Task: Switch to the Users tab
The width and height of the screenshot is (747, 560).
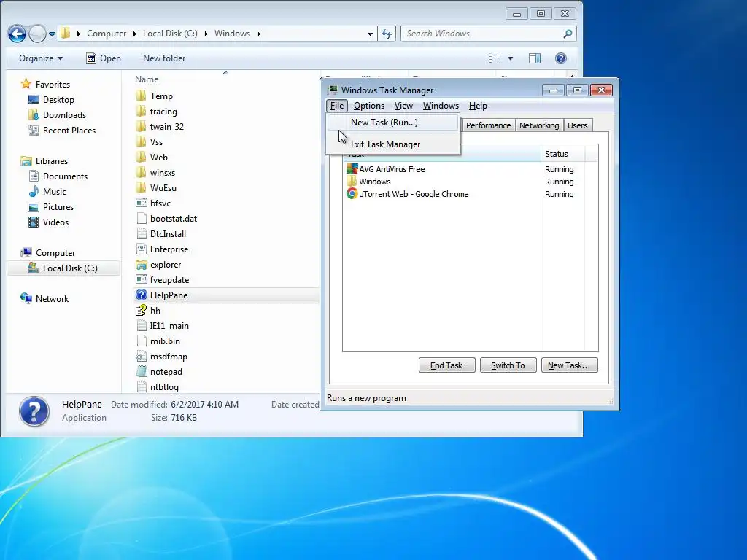Action: [578, 125]
